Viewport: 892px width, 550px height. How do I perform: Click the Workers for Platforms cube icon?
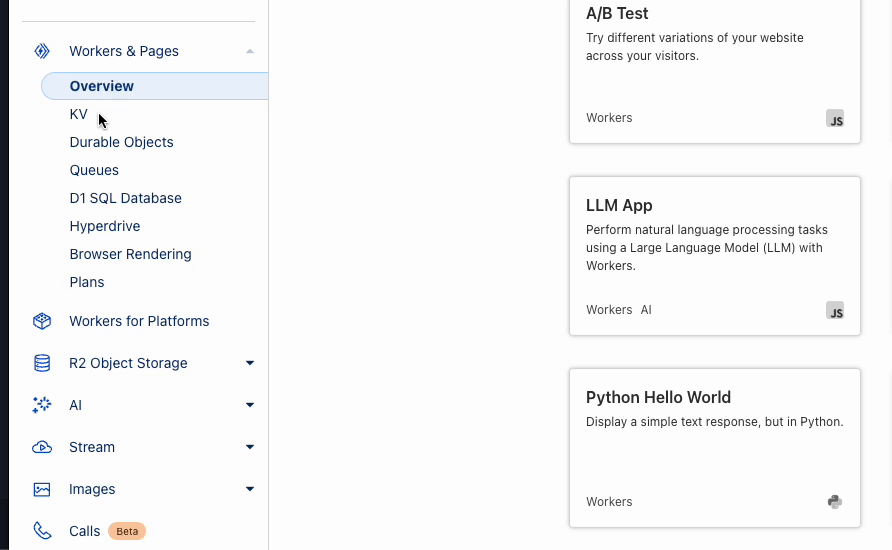point(42,321)
